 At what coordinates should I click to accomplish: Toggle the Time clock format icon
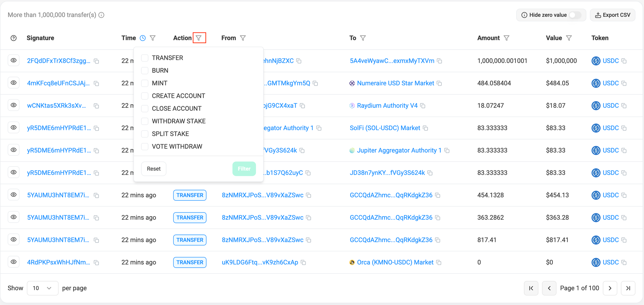[x=143, y=38]
